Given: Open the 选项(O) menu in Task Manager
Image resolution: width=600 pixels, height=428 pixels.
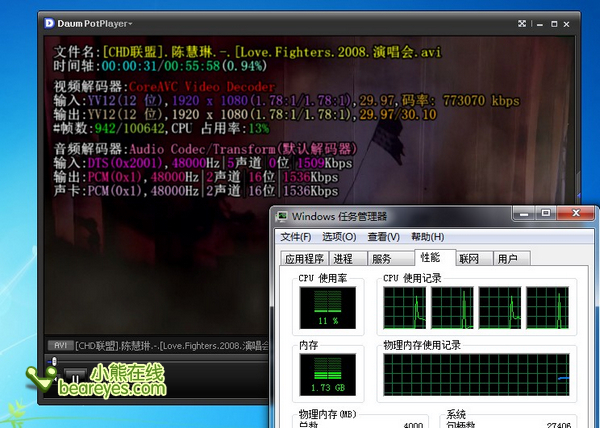Looking at the screenshot, I should pyautogui.click(x=339, y=237).
